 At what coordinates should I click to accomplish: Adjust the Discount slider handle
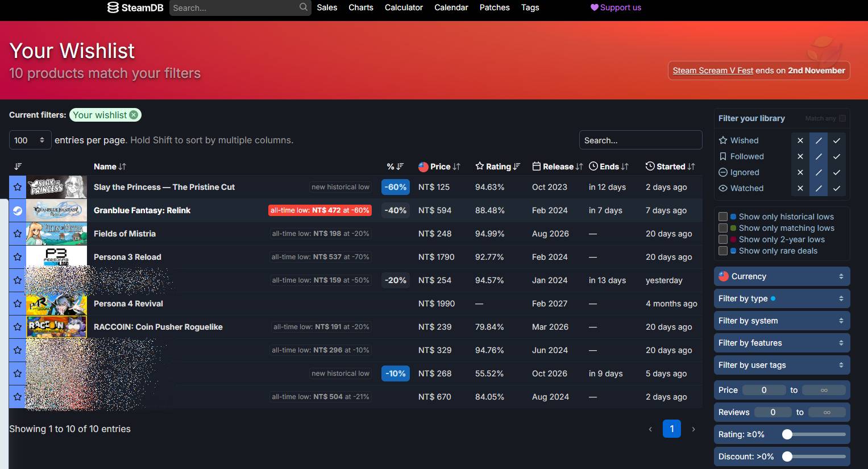[787, 456]
